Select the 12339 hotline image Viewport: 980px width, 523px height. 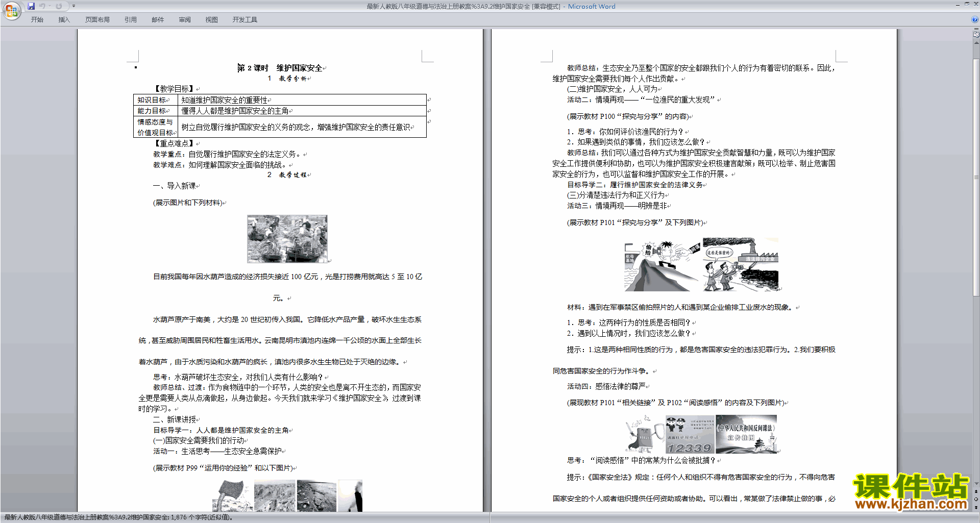[690, 434]
